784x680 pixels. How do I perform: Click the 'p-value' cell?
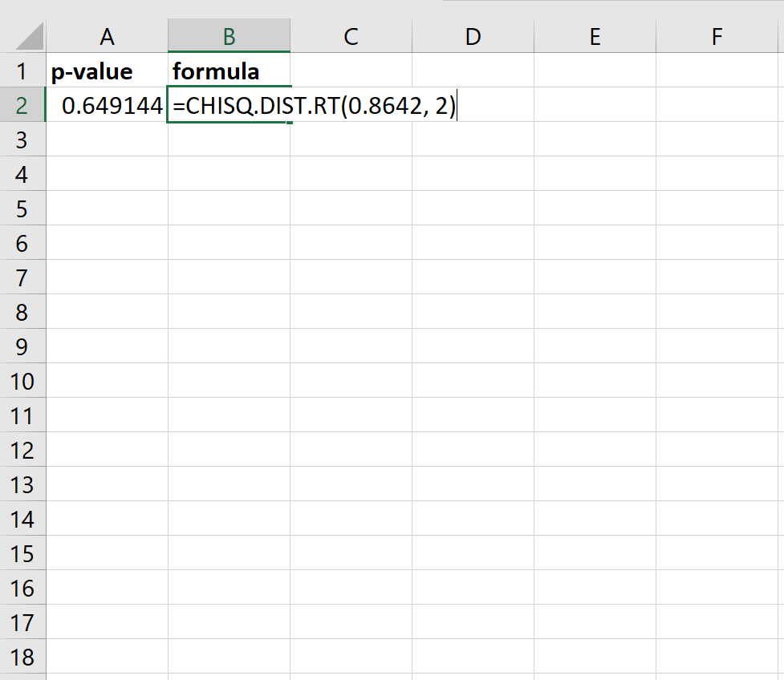click(107, 71)
